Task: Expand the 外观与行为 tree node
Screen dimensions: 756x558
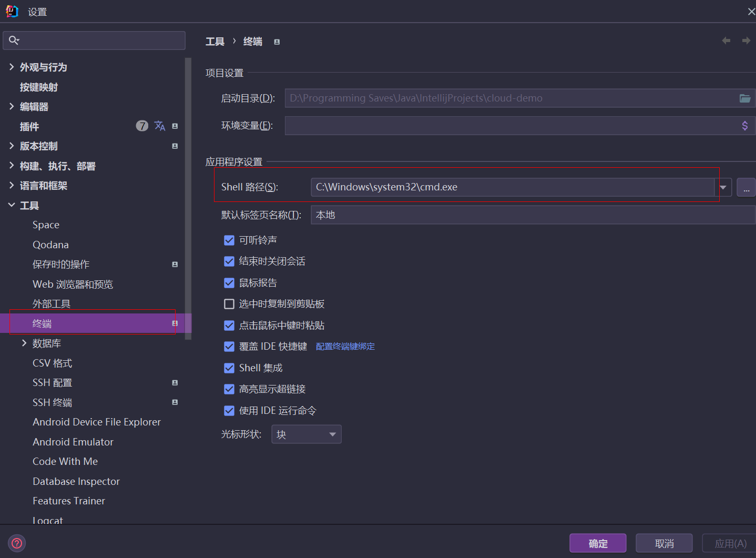Action: 12,67
